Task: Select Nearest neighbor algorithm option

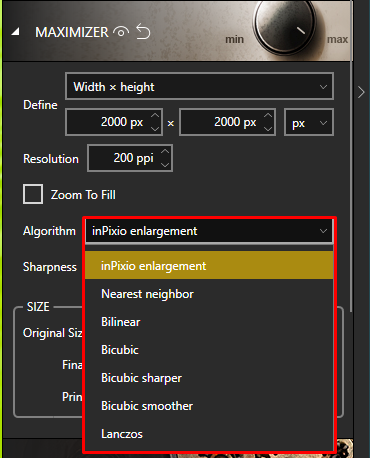Action: (x=209, y=294)
